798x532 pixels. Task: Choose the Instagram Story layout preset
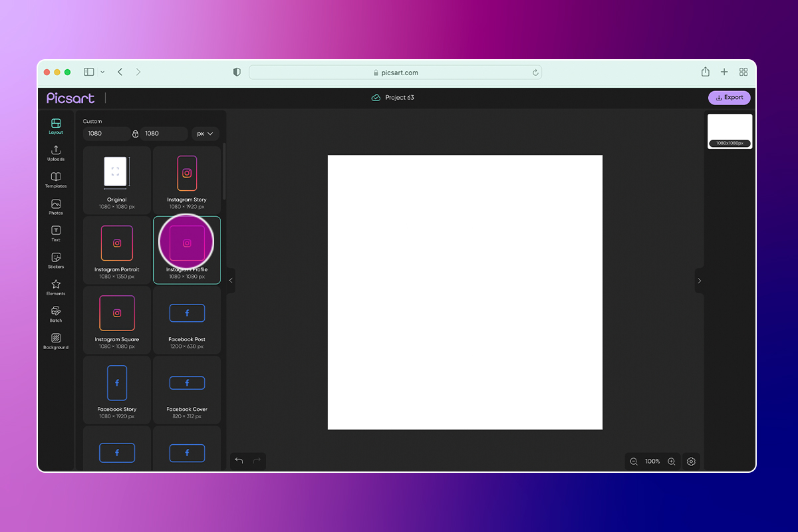point(187,178)
